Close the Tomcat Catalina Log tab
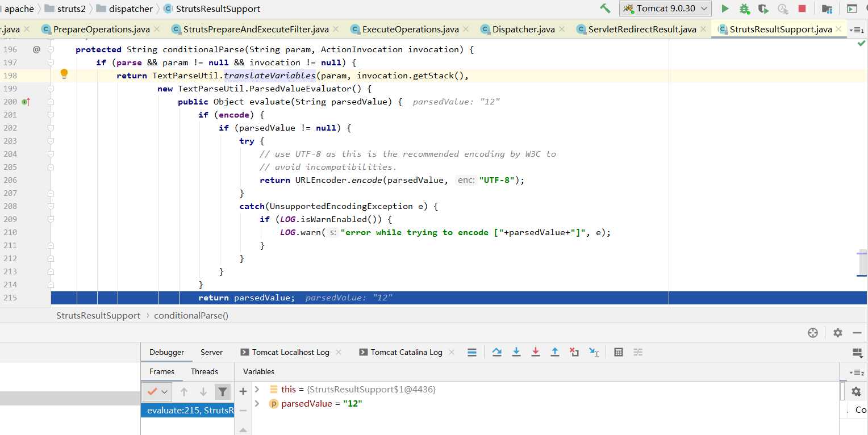 click(452, 352)
